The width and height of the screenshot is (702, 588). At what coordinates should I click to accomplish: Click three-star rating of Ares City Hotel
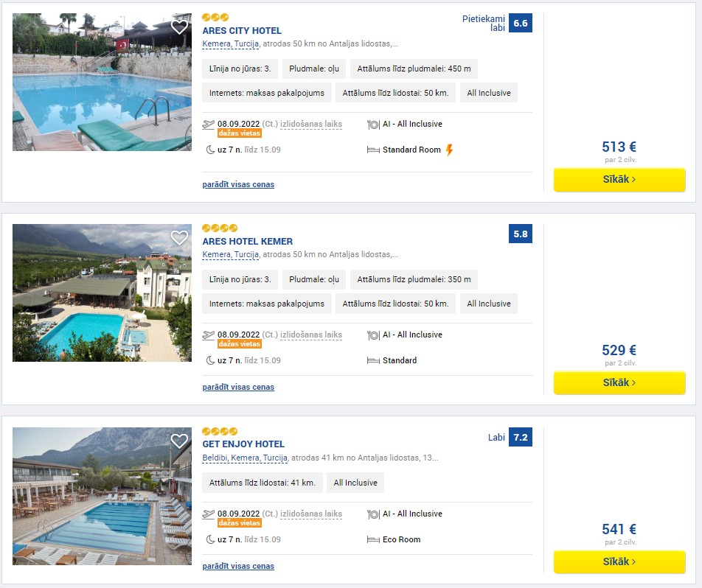point(215,18)
